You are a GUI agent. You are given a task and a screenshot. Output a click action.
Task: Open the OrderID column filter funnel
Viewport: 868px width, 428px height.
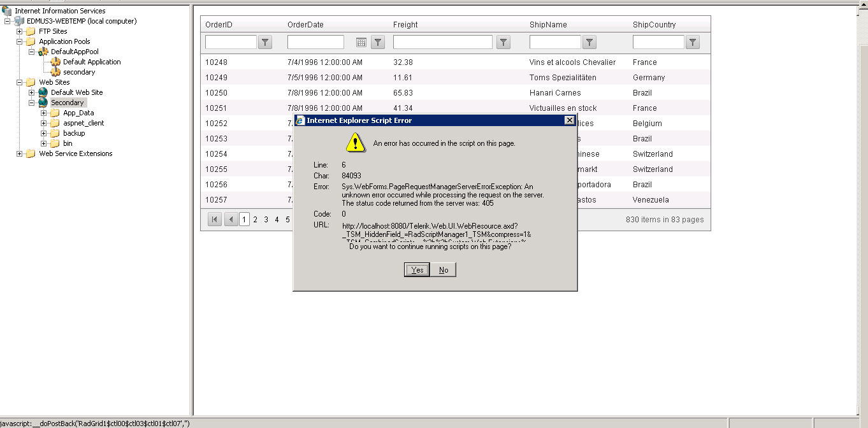pyautogui.click(x=266, y=42)
